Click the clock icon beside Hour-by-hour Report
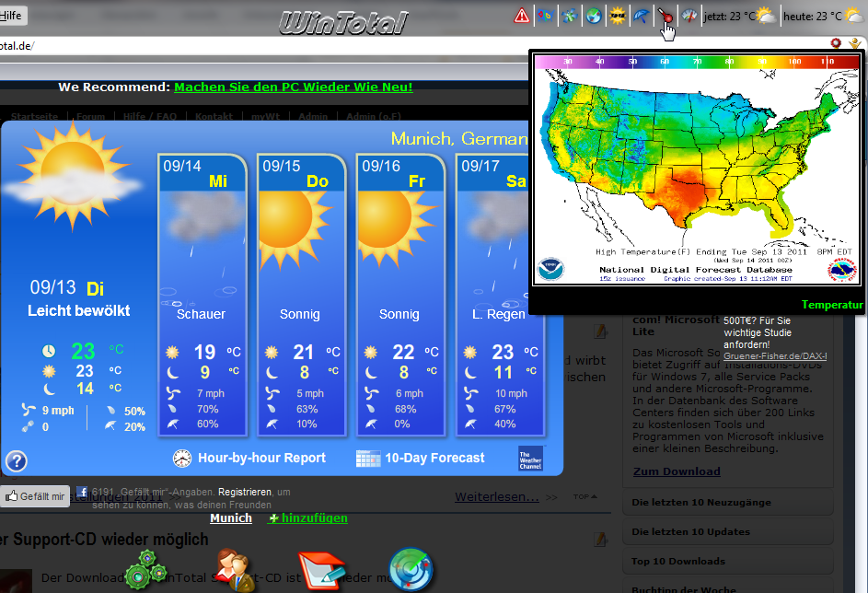Image resolution: width=868 pixels, height=593 pixels. (182, 459)
